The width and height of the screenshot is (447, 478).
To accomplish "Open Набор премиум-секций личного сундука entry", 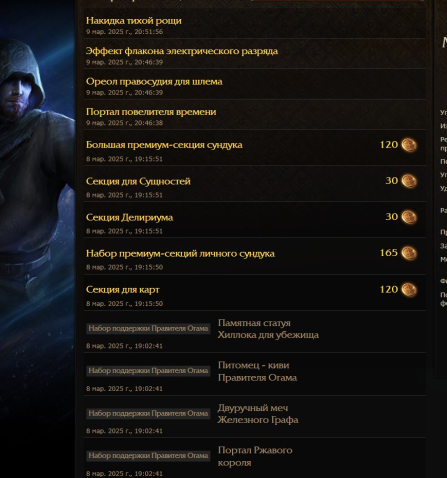I will (180, 254).
